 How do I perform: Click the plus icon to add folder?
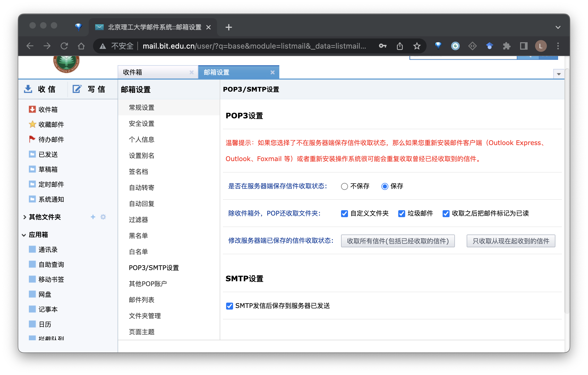(x=93, y=217)
